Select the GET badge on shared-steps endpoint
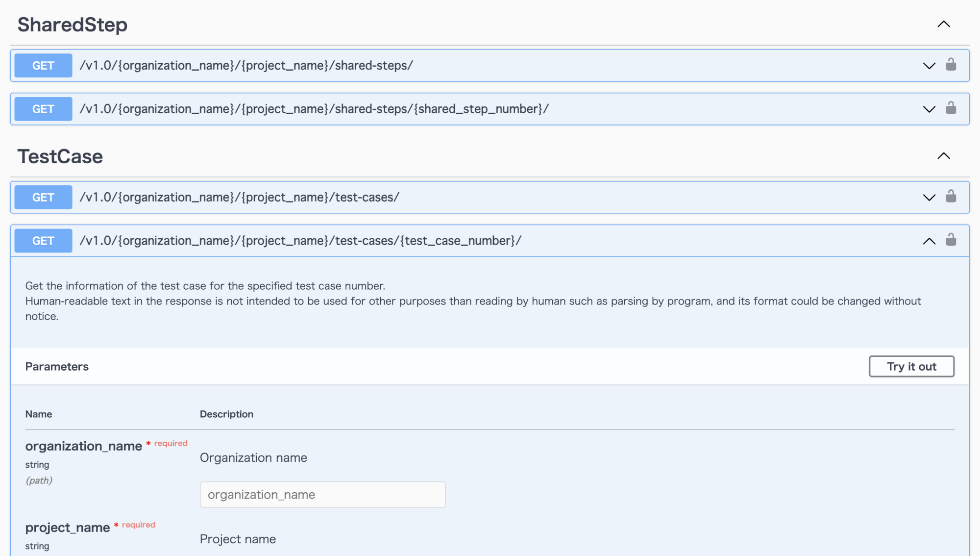This screenshot has width=980, height=556. pyautogui.click(x=43, y=65)
